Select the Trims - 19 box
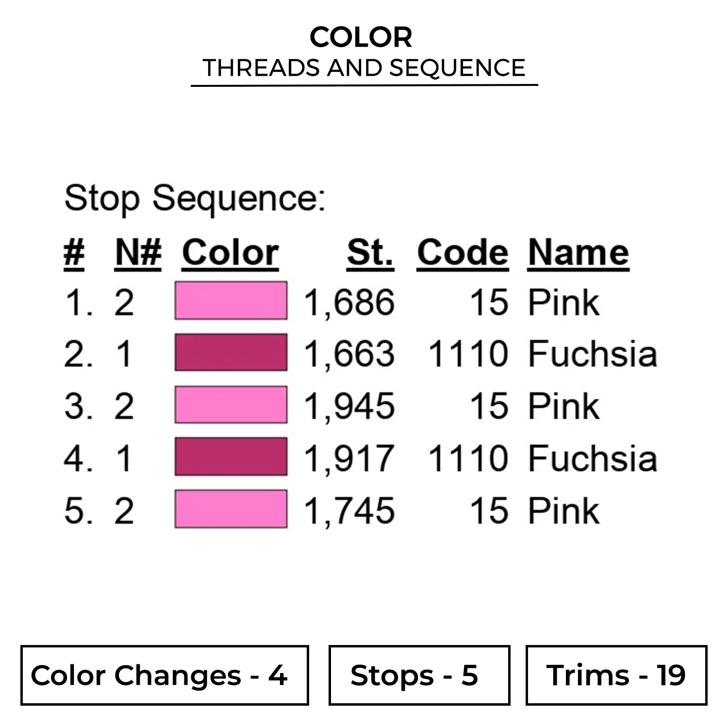Viewport: 728px width, 728px height. click(616, 675)
